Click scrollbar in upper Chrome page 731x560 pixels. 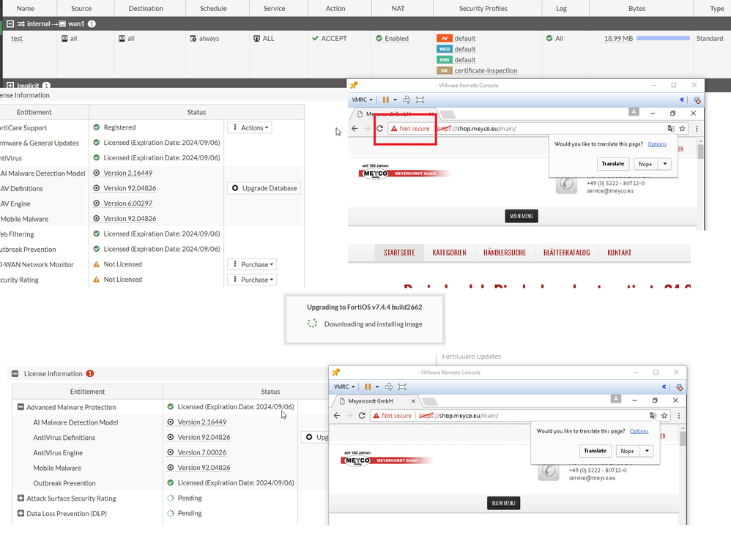click(x=700, y=152)
